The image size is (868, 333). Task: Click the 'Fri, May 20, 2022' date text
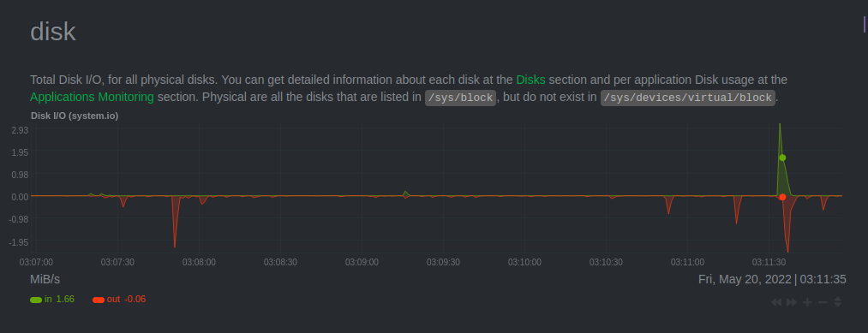coord(745,279)
